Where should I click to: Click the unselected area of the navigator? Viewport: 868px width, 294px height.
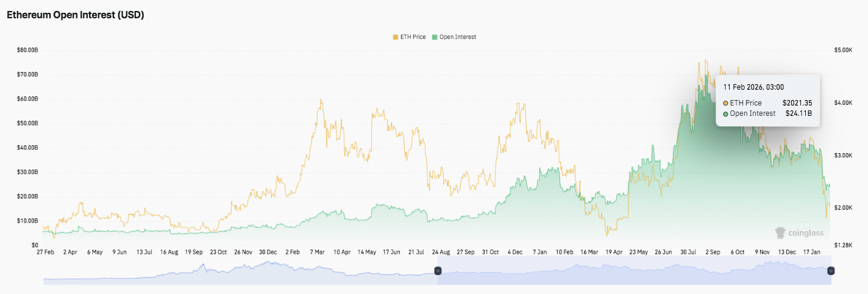(238, 271)
